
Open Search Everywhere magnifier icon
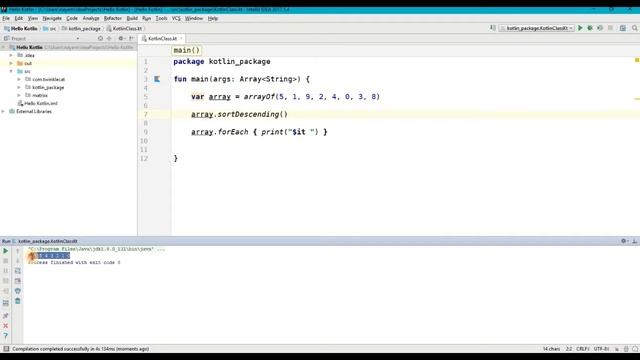click(x=635, y=28)
